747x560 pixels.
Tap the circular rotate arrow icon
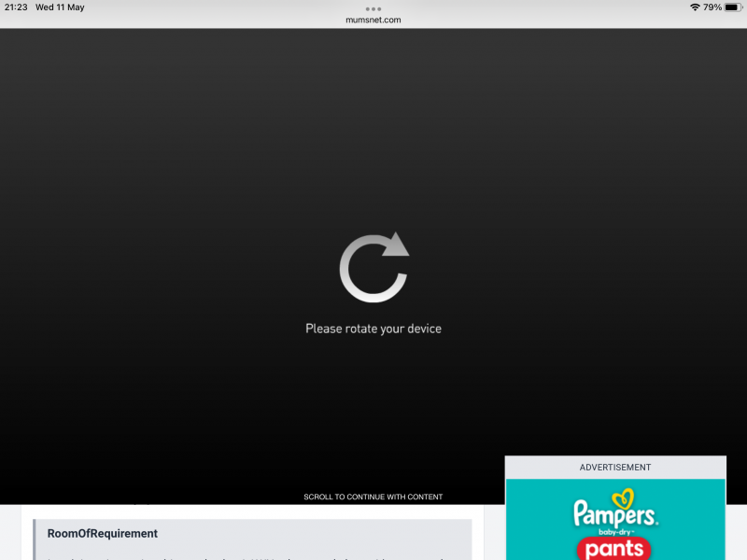373,269
